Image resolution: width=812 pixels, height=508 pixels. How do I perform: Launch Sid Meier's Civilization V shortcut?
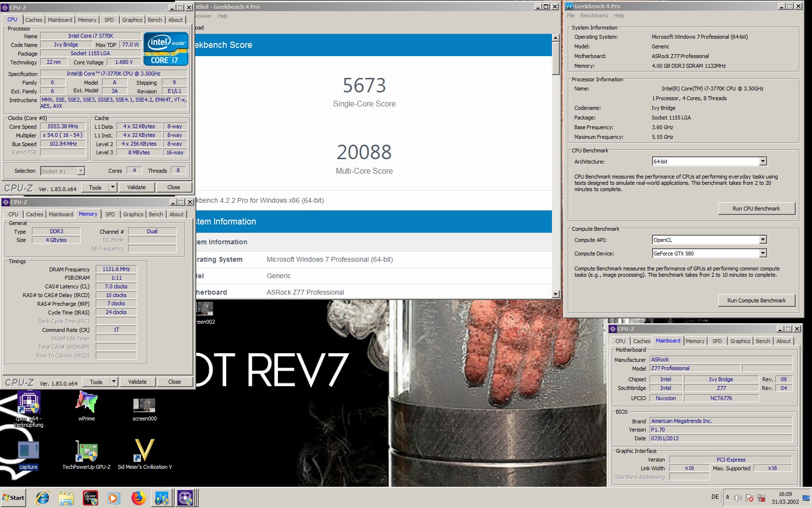(x=145, y=455)
